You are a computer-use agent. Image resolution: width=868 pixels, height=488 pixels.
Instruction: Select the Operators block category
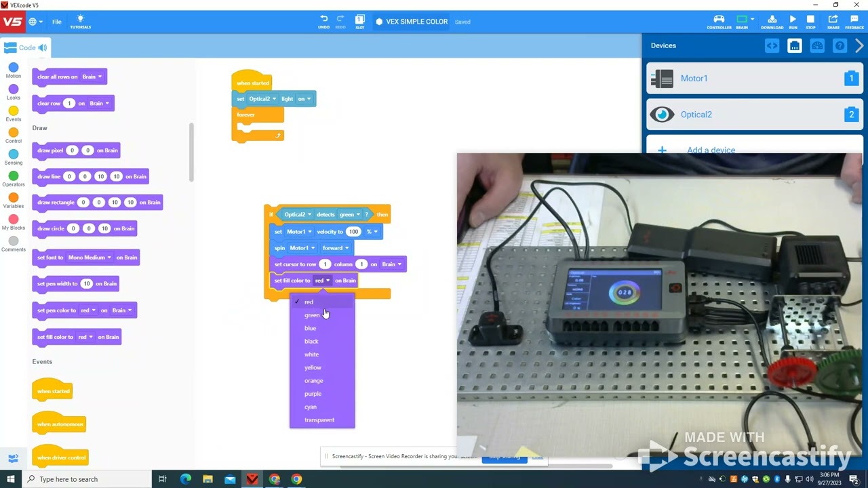14,179
